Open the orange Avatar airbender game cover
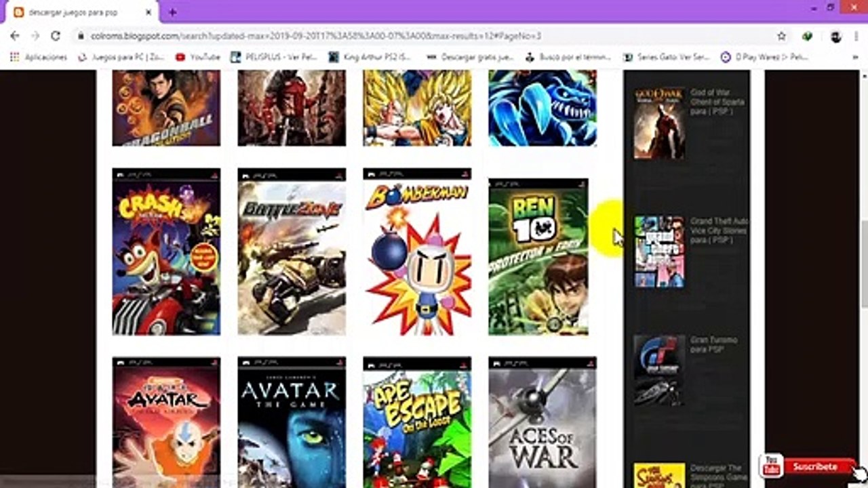 coord(166,422)
